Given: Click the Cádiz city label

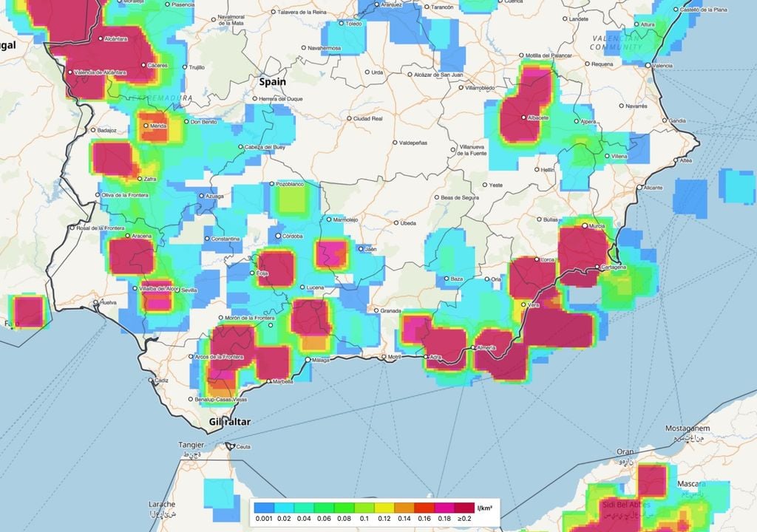Looking at the screenshot, I should point(161,381).
